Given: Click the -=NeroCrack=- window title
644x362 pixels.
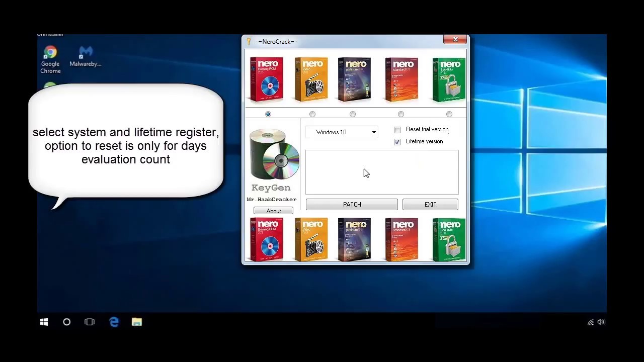Looking at the screenshot, I should point(276,42).
